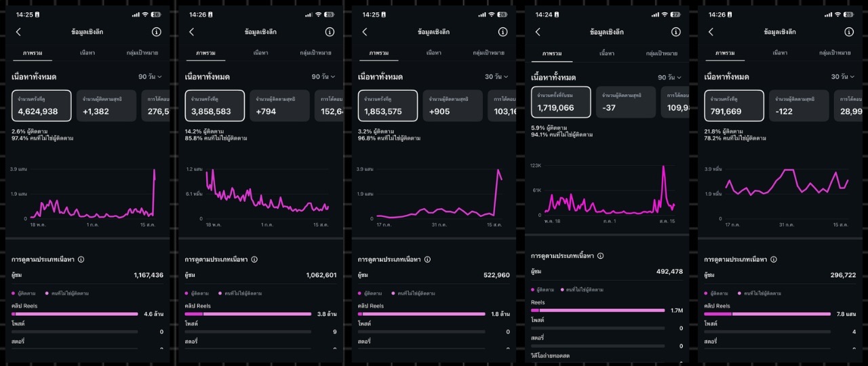
Task: Tap the partially visible 276,5 card
Action: [155, 106]
